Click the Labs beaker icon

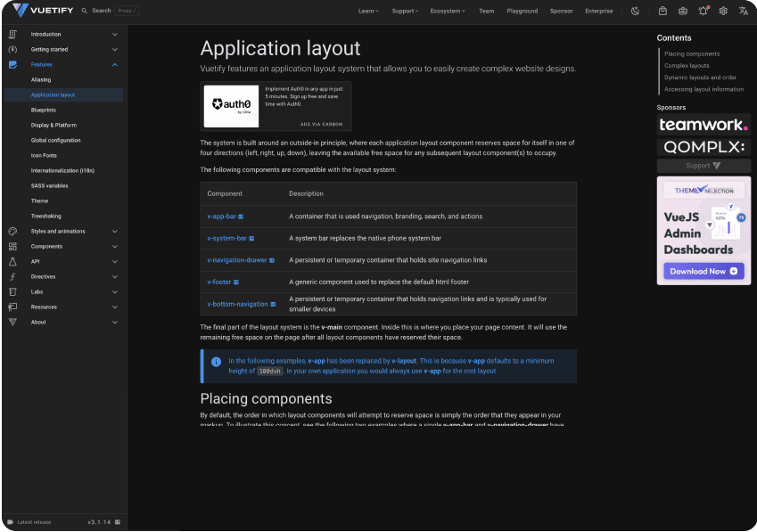click(13, 291)
